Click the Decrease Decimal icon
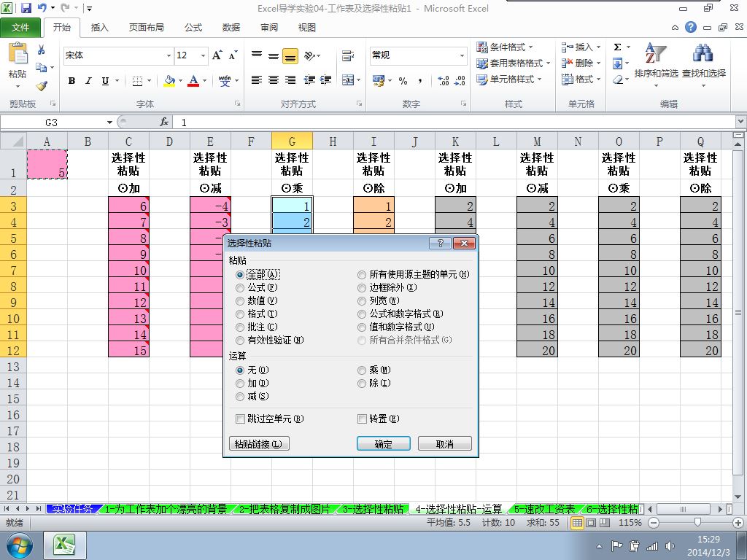 pos(460,80)
